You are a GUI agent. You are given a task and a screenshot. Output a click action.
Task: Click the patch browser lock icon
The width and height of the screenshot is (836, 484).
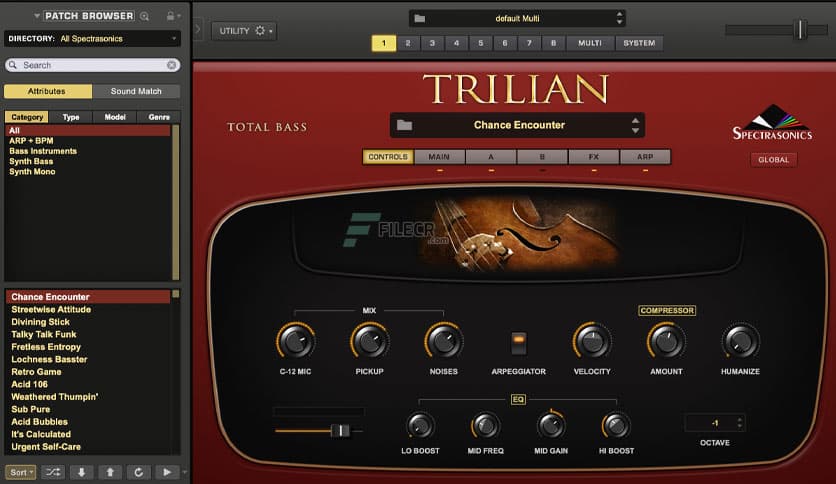(170, 16)
